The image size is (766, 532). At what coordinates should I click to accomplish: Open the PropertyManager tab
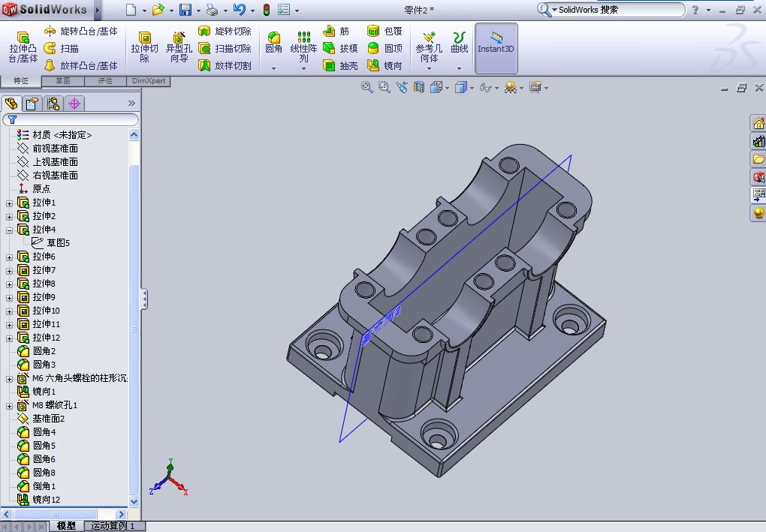pyautogui.click(x=33, y=104)
